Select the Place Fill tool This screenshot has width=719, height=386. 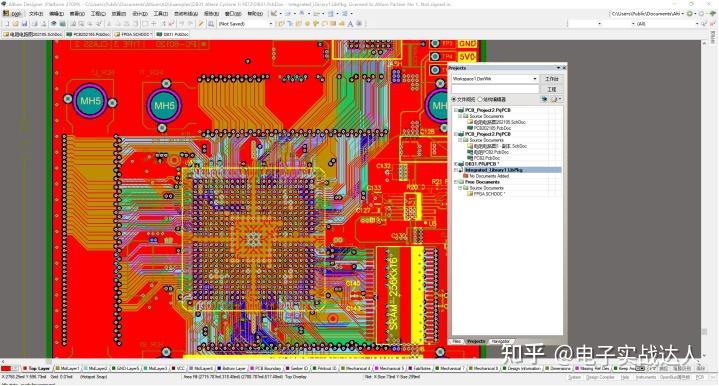pos(333,23)
